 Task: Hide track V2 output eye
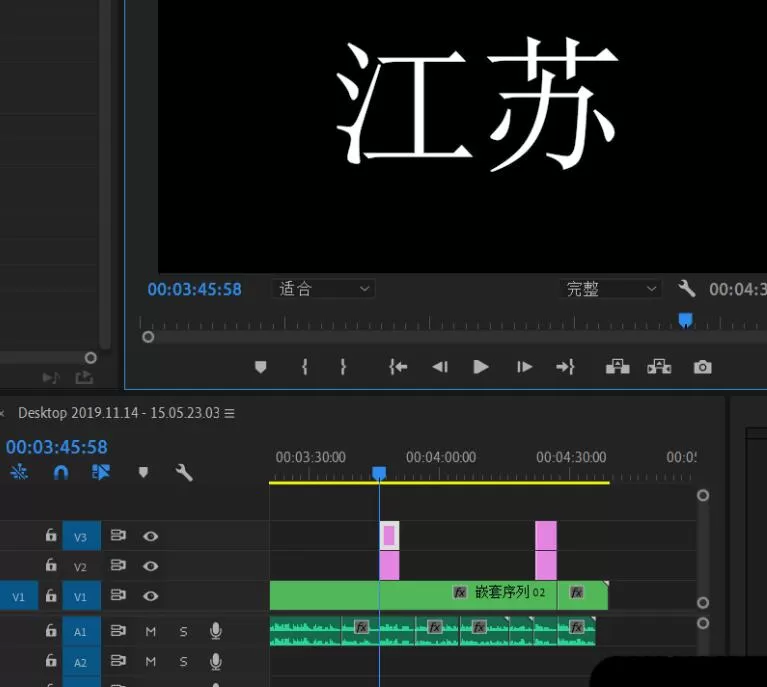point(151,566)
